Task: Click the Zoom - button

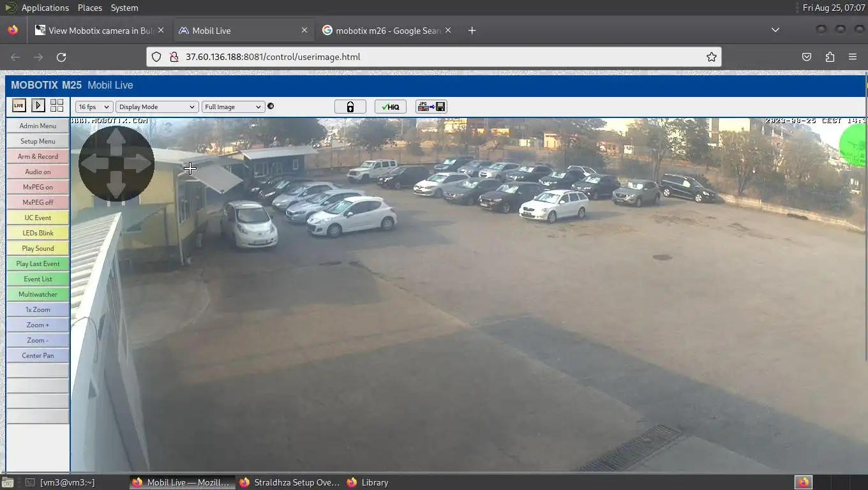Action: pyautogui.click(x=38, y=340)
